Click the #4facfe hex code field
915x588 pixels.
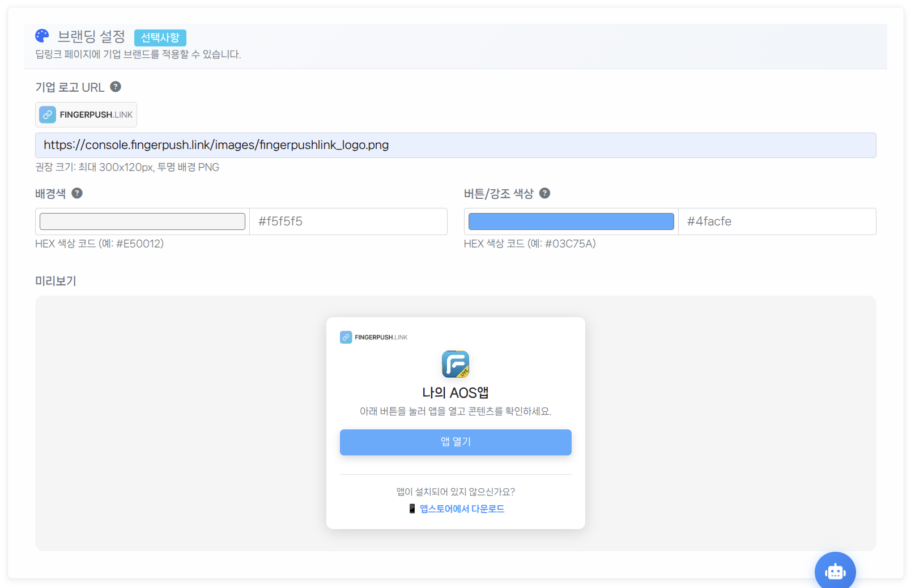777,221
